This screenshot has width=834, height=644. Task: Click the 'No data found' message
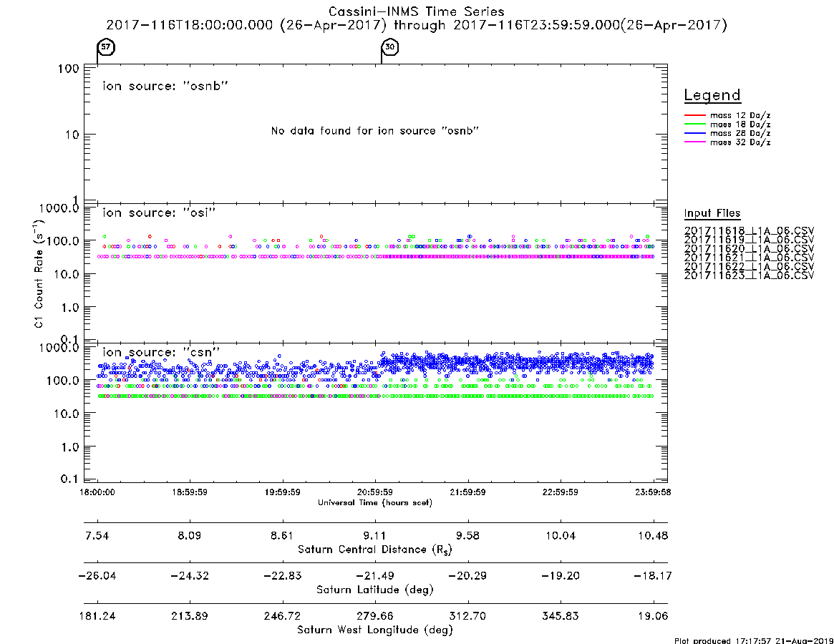[375, 131]
